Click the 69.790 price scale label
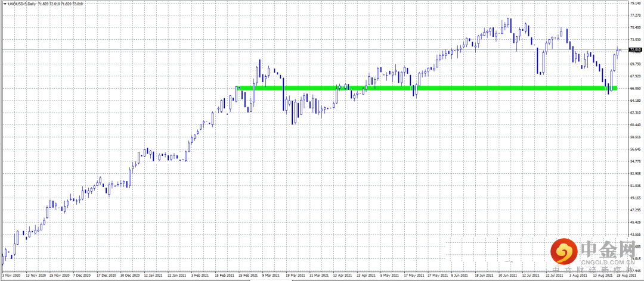 point(635,64)
